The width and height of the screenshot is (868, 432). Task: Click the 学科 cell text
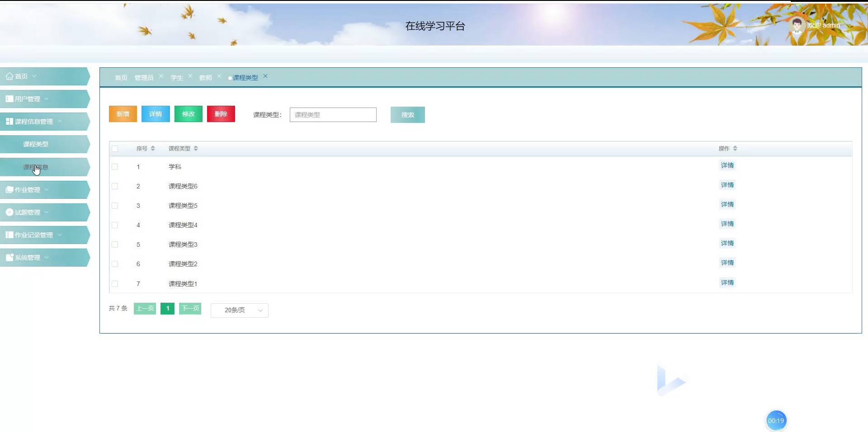coord(175,167)
